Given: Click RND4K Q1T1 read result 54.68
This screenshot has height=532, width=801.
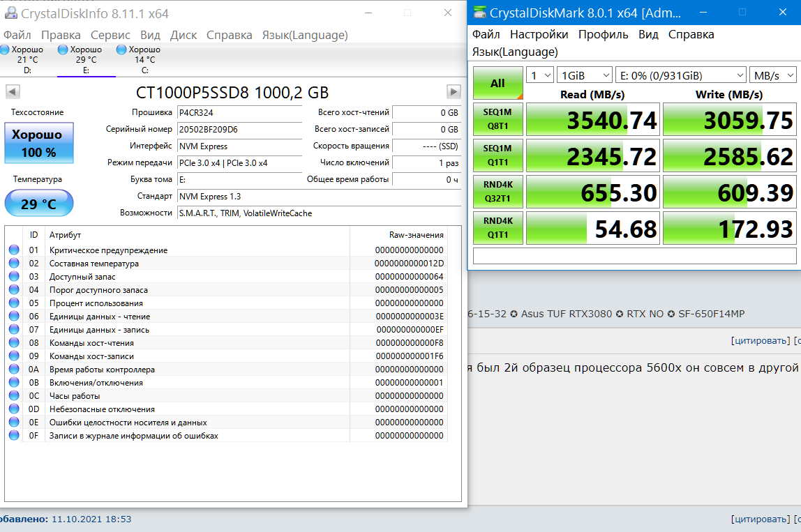Looking at the screenshot, I should 593,228.
